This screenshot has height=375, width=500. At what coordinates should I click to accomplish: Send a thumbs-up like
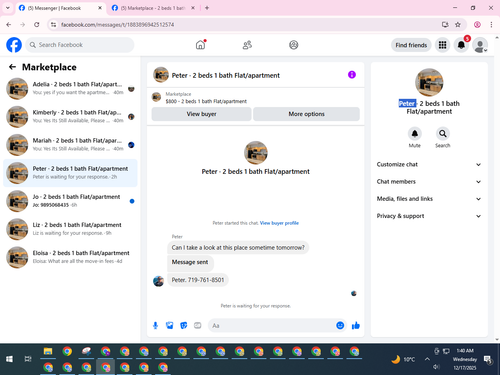coord(356,325)
